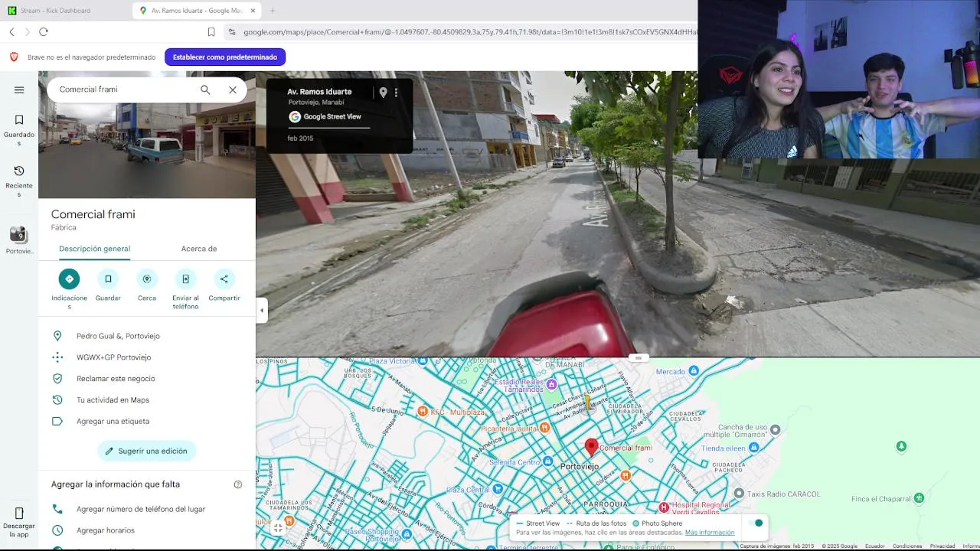980x551 pixels.
Task: Click Sugerir una edición button
Action: [147, 452]
